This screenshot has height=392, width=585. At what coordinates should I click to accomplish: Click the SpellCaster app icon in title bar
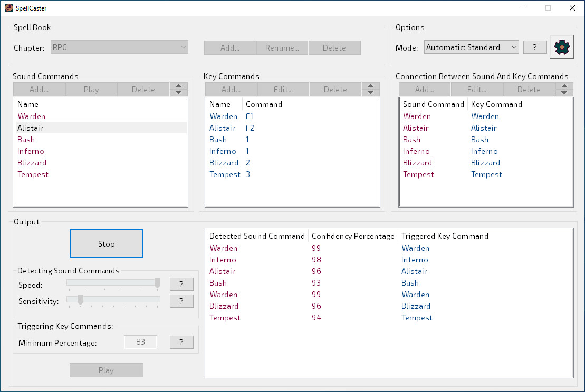pos(9,8)
